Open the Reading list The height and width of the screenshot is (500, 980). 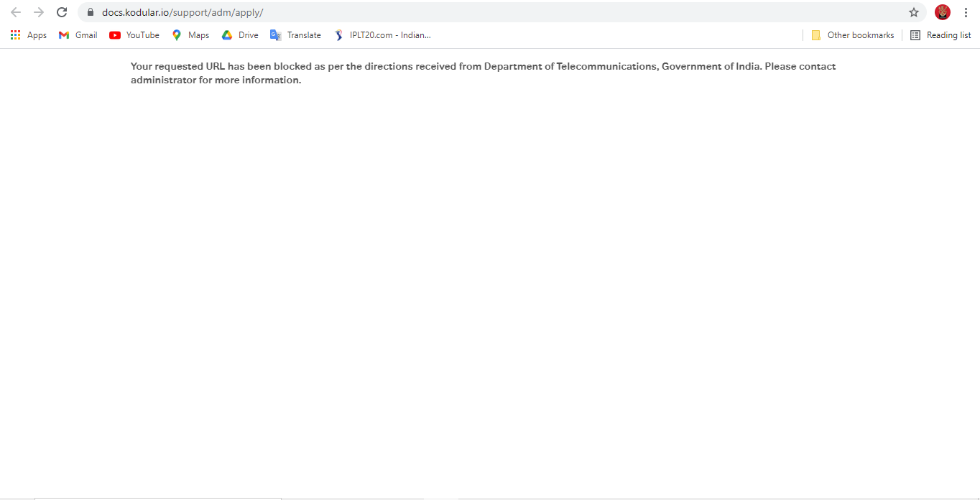point(940,35)
